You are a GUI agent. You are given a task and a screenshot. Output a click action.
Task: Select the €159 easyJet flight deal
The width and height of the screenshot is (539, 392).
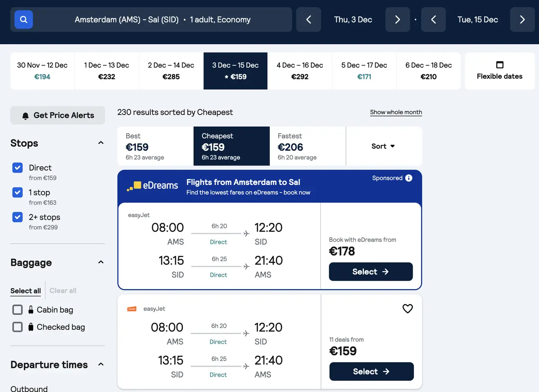click(371, 371)
